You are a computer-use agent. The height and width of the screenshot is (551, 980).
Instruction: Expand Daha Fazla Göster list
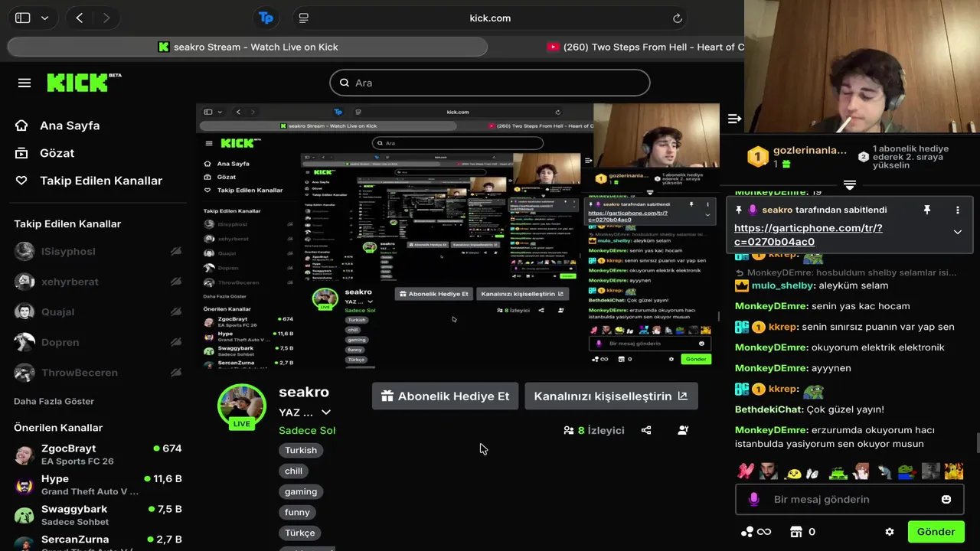tap(54, 401)
